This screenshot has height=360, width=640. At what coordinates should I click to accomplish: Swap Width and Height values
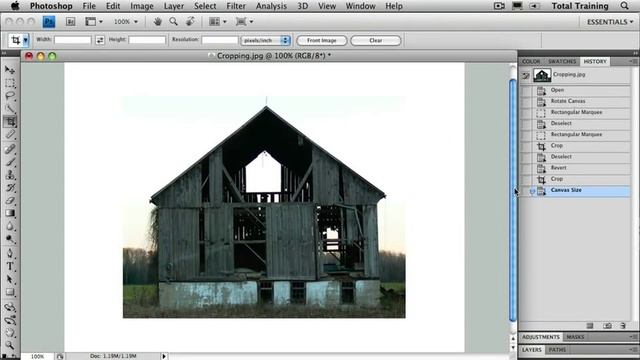[x=100, y=40]
